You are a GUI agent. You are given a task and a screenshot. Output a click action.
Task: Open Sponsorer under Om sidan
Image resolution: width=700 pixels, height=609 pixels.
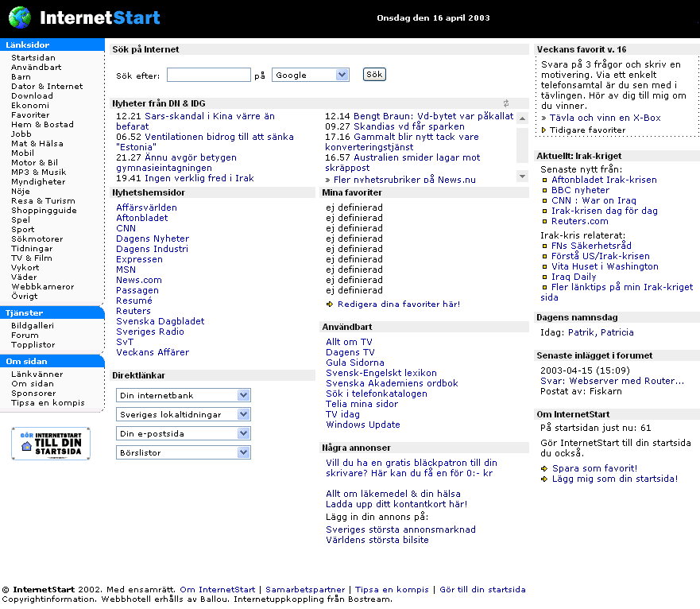[33, 394]
